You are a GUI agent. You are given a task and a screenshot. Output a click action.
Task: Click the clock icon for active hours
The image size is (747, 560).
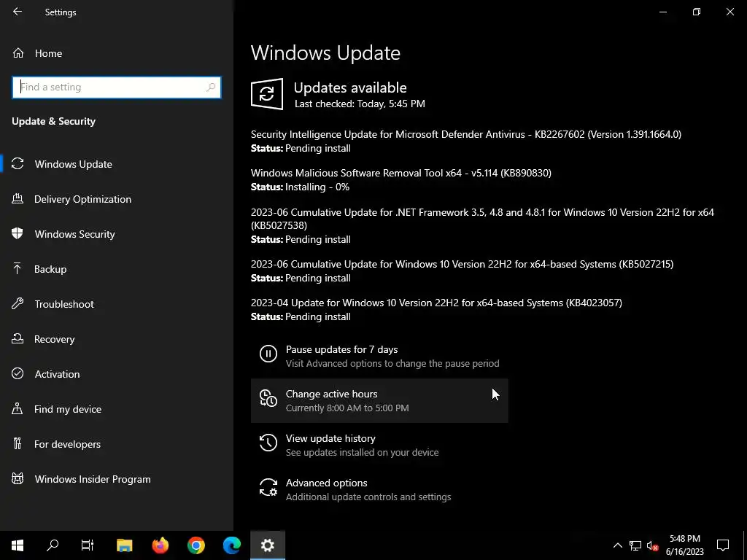point(268,399)
